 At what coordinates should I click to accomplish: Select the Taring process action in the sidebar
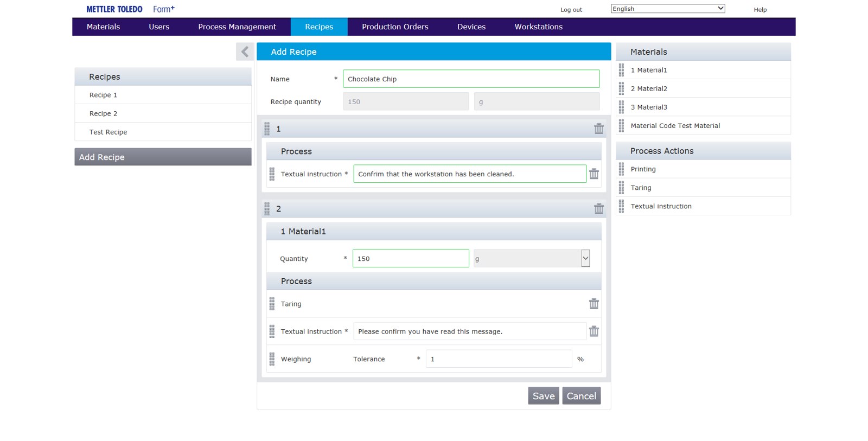(x=704, y=188)
